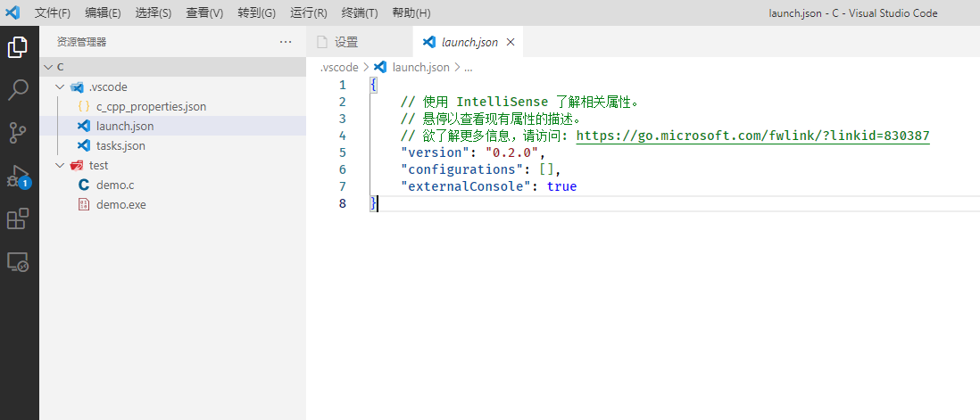Switch to the launch.json tab
Viewport: 980px width, 420px height.
point(469,42)
